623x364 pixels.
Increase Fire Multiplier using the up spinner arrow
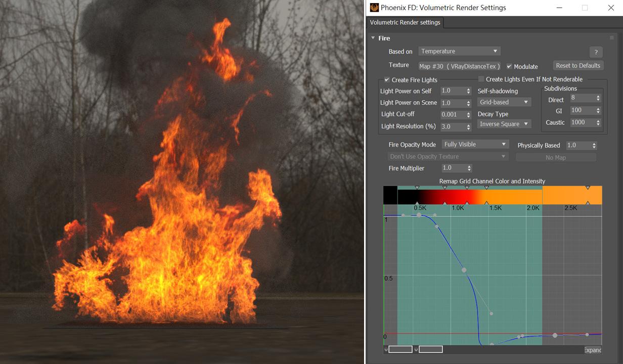coord(469,166)
